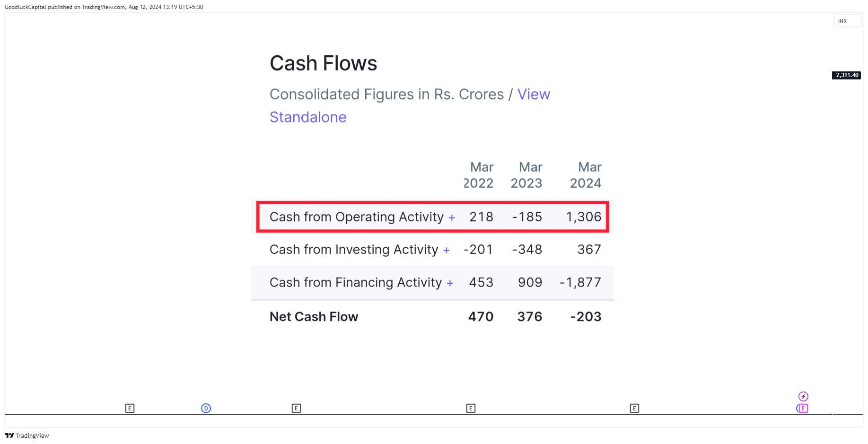Click the Cash from Operating Activity label
Viewport: 868px width, 444px height.
coord(357,217)
